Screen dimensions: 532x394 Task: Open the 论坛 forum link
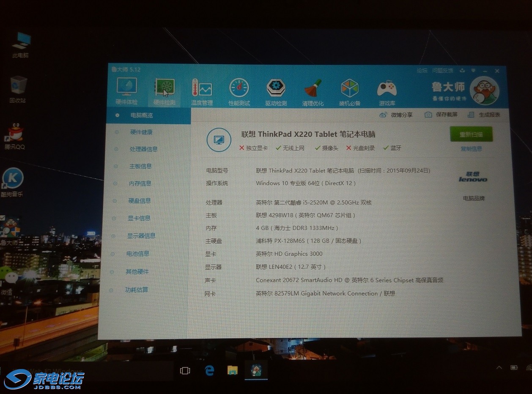click(422, 71)
